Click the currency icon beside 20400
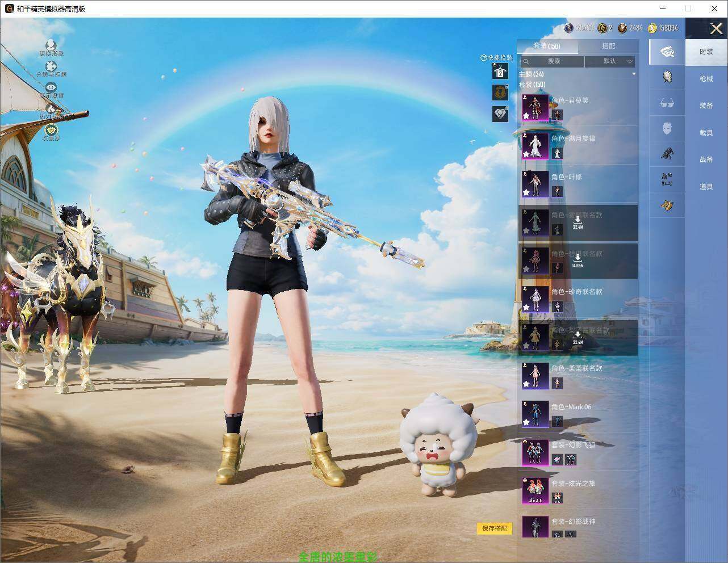The height and width of the screenshot is (563, 728). tap(569, 28)
